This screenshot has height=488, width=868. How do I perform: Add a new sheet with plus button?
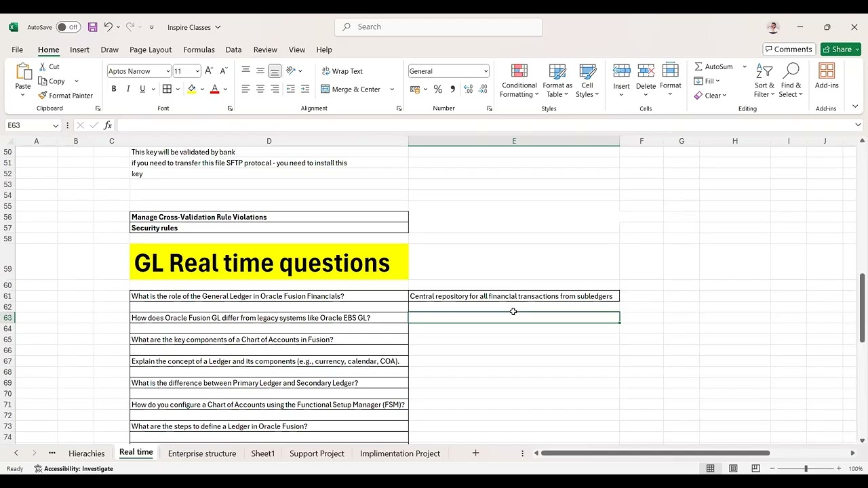(x=475, y=453)
